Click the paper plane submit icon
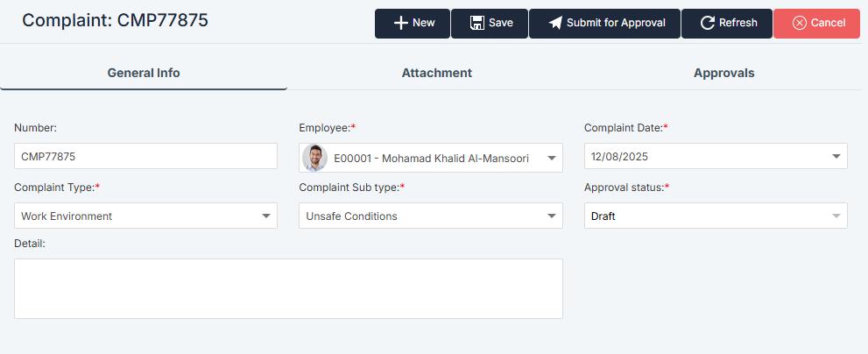Screen dimensions: 868x354 [x=555, y=23]
